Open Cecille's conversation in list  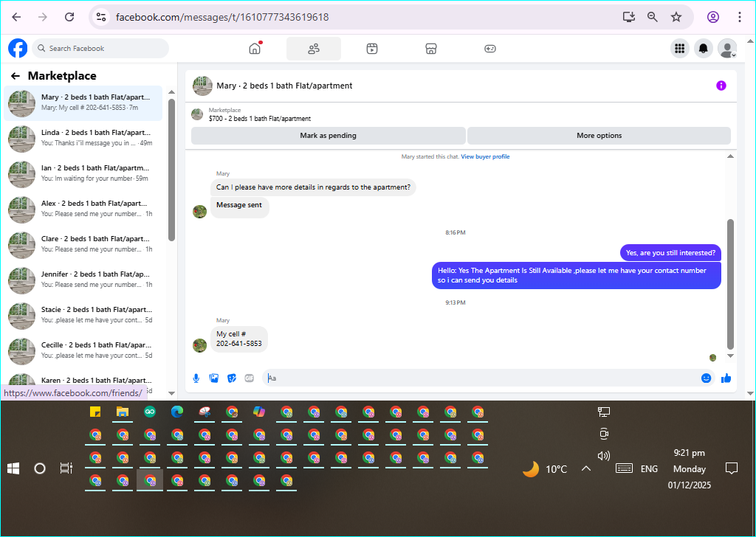tap(83, 350)
